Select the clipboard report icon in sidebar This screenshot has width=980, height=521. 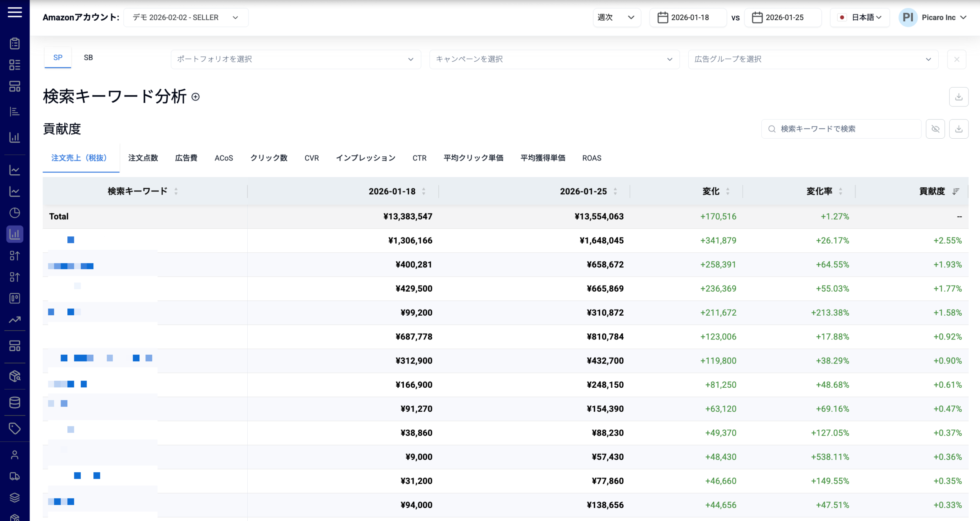[x=15, y=43]
